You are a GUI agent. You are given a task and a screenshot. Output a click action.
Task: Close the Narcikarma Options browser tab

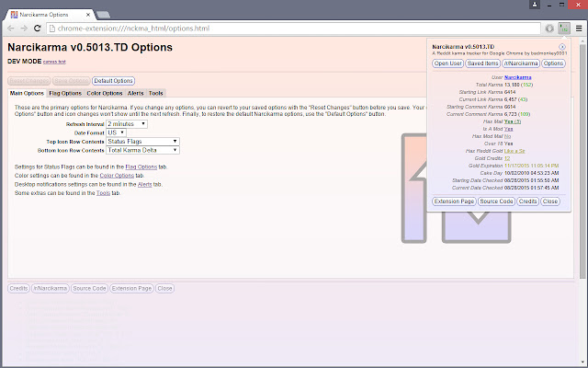pyautogui.click(x=88, y=15)
